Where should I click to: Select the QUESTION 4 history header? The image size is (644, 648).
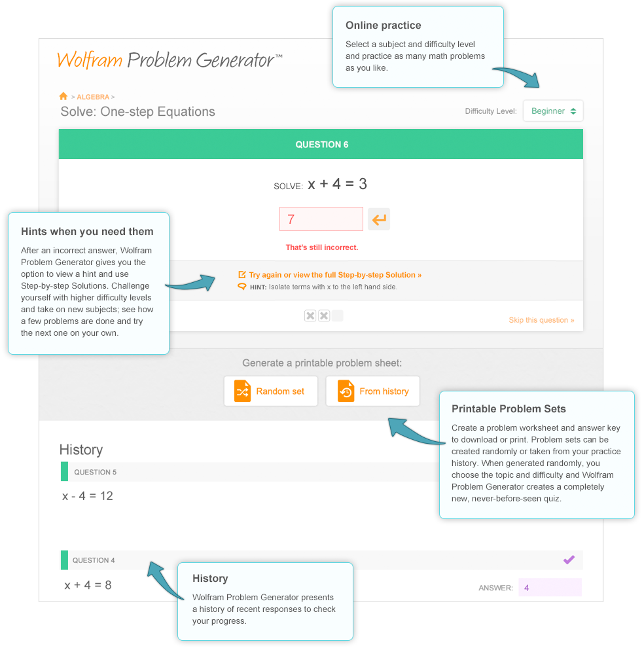(x=321, y=560)
